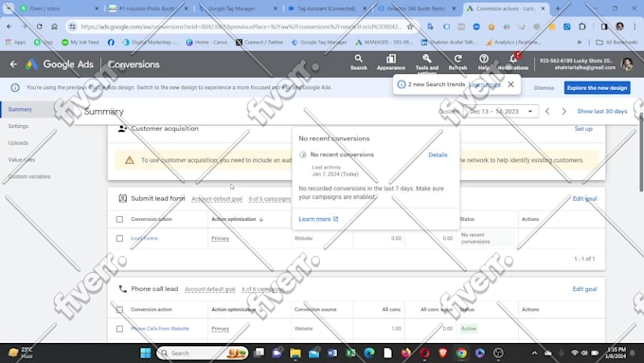The image size is (644, 363).
Task: Click browser reload button
Action: [x=39, y=27]
